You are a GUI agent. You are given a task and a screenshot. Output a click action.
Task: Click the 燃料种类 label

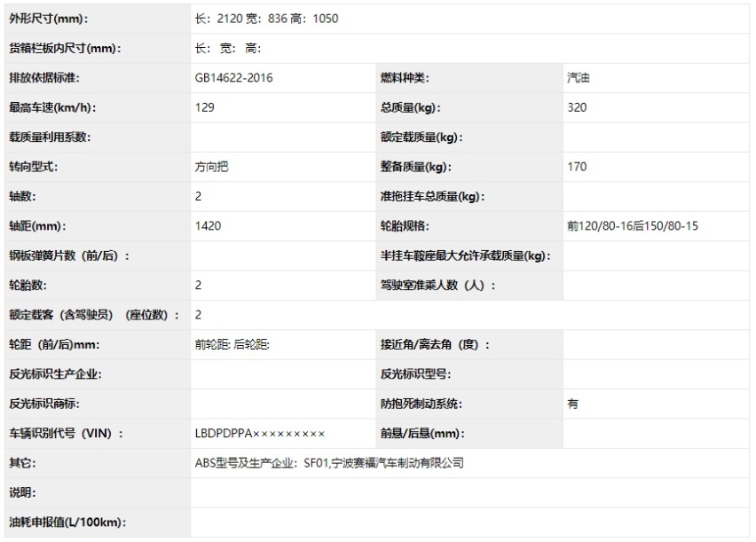(x=405, y=78)
